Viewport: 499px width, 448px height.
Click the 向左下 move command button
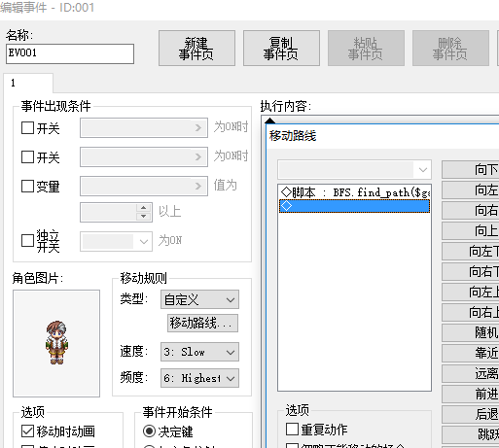(471, 252)
